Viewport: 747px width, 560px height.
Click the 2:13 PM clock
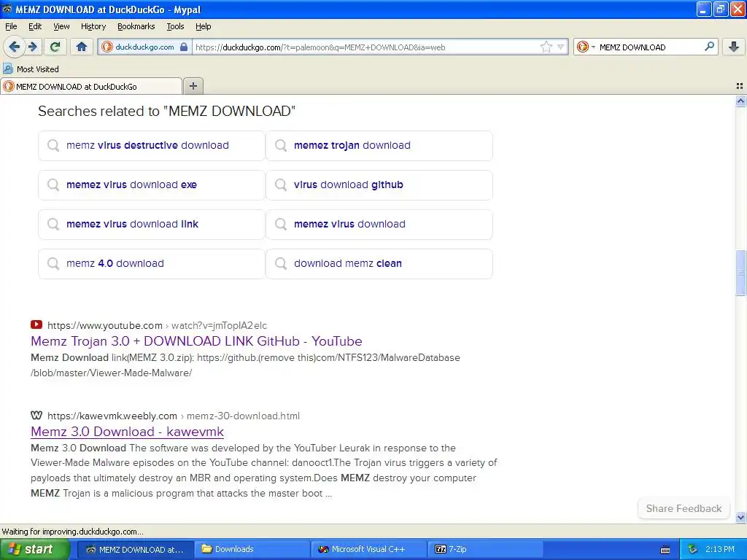tap(720, 549)
